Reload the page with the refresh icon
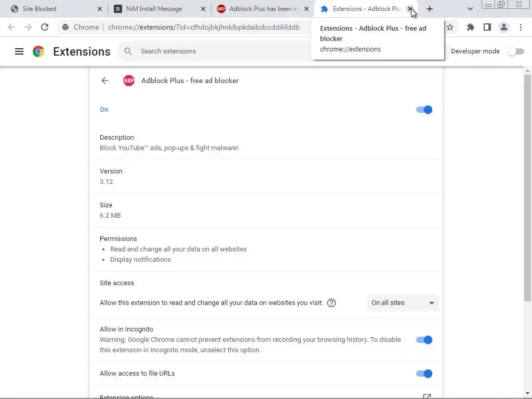Image resolution: width=532 pixels, height=399 pixels. coord(45,27)
